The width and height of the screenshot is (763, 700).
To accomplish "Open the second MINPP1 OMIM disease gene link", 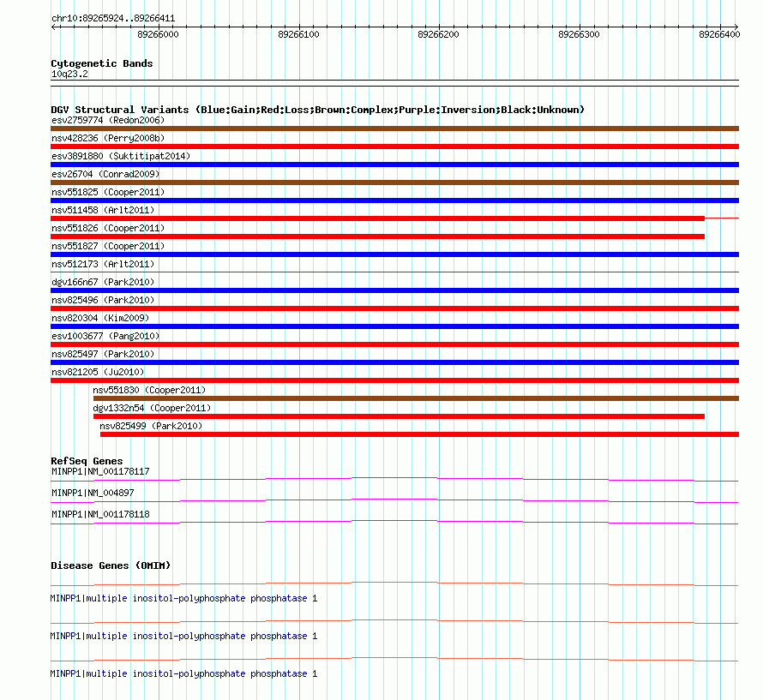I will pos(183,637).
